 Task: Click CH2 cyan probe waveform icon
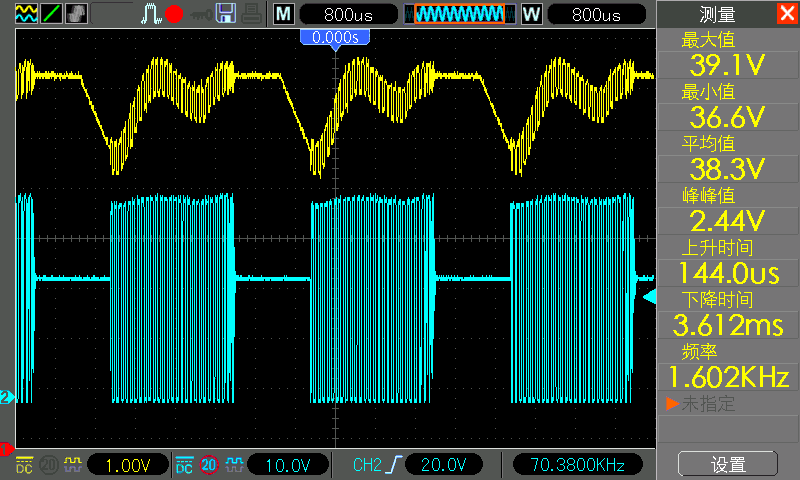pyautogui.click(x=234, y=465)
